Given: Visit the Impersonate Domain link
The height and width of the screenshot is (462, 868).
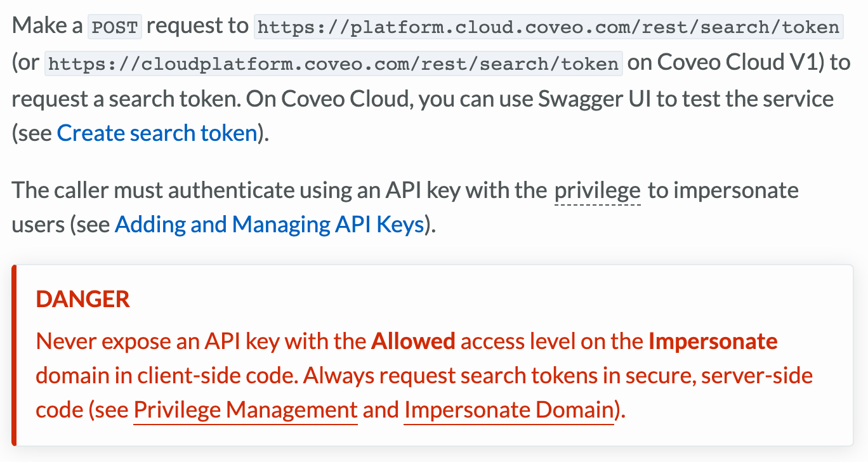Looking at the screenshot, I should point(508,411).
